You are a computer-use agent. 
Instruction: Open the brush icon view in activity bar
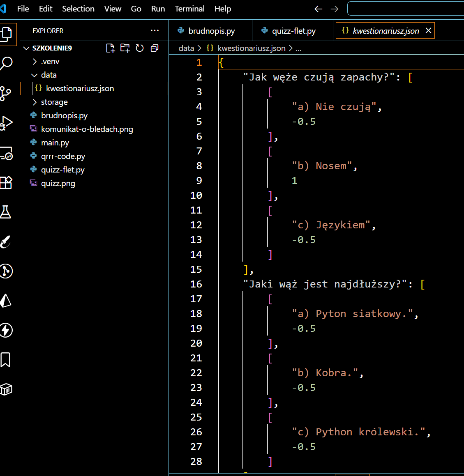5,241
